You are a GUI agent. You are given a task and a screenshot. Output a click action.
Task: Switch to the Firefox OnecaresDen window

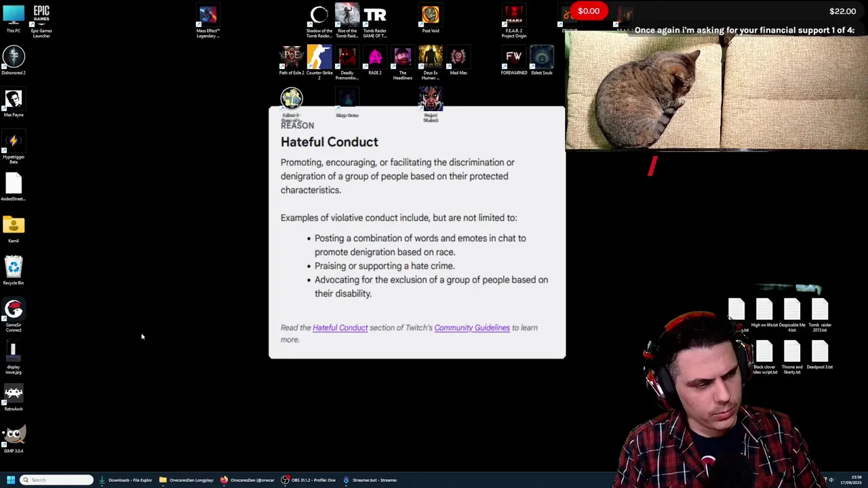[248, 480]
